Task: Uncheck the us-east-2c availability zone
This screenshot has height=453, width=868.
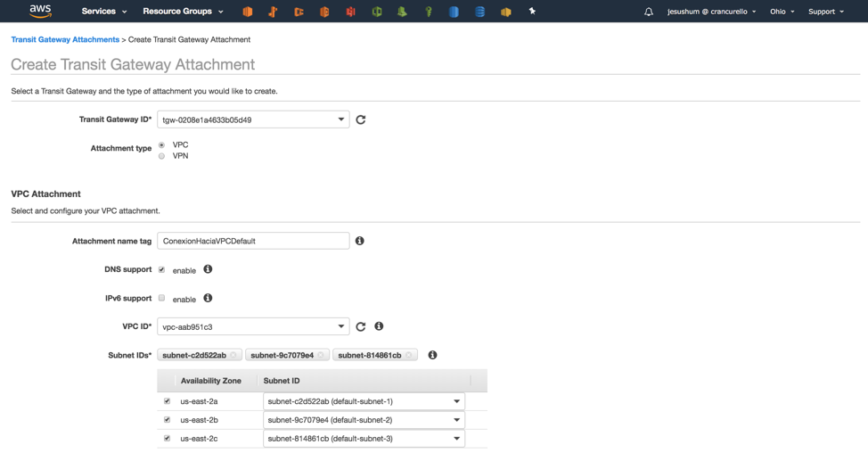Action: point(168,438)
